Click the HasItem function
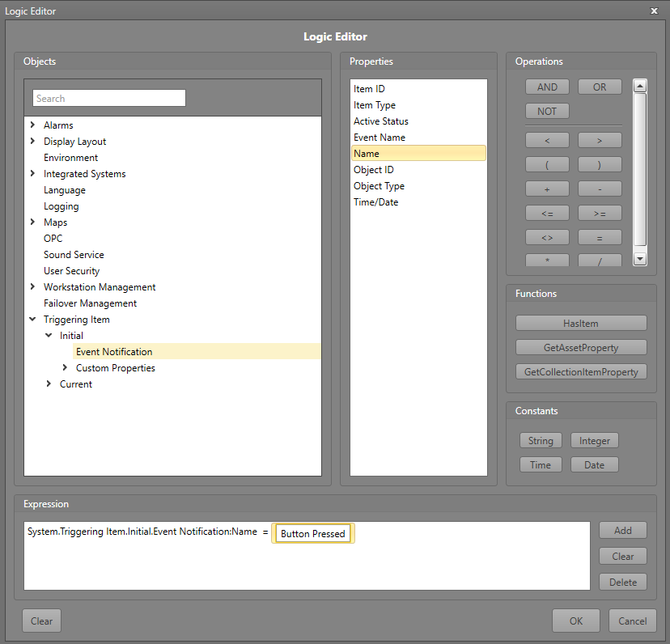This screenshot has width=670, height=644. [x=581, y=323]
